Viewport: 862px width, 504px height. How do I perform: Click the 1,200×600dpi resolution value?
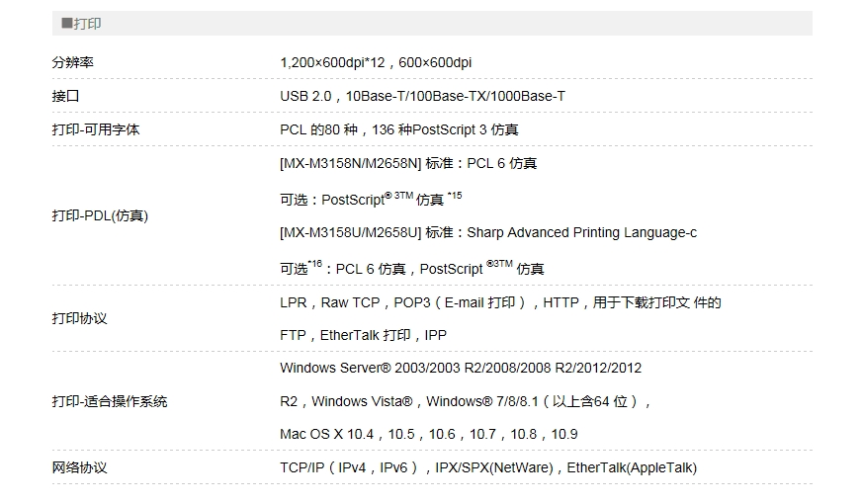point(376,63)
